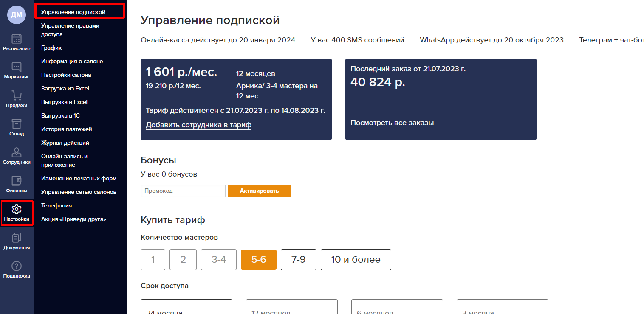Screen dimensions: 644x314
Task: Open Расписание calendar section
Action: coord(17,42)
